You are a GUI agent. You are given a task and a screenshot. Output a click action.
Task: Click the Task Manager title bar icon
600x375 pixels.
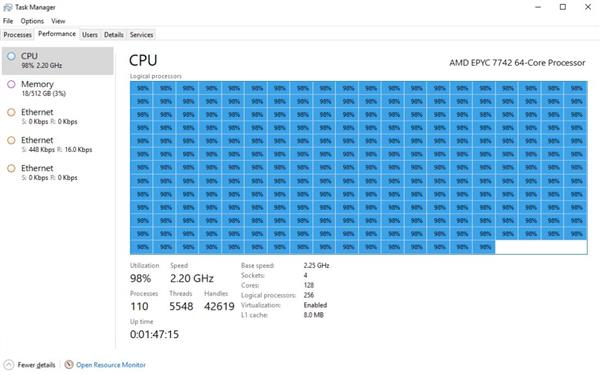pos(7,7)
